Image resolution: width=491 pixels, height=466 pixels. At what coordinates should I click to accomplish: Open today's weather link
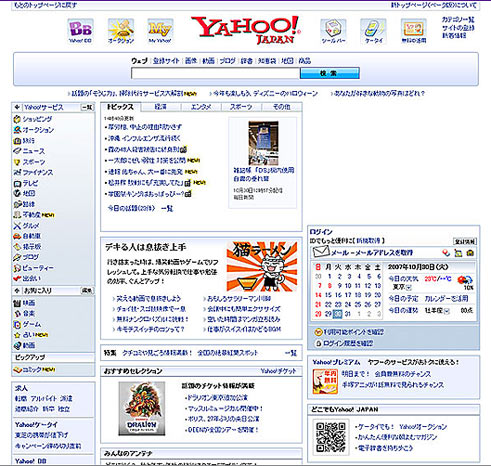403,279
